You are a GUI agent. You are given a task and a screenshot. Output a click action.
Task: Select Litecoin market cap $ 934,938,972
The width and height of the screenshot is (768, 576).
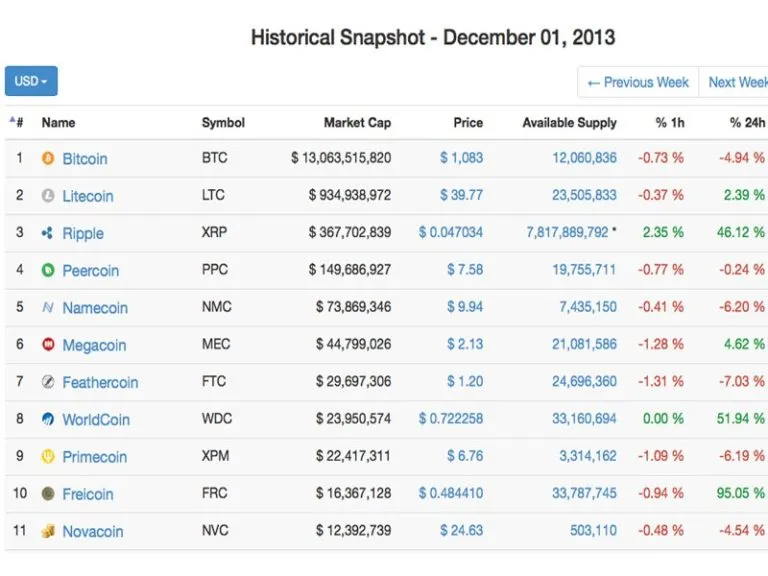tap(350, 195)
